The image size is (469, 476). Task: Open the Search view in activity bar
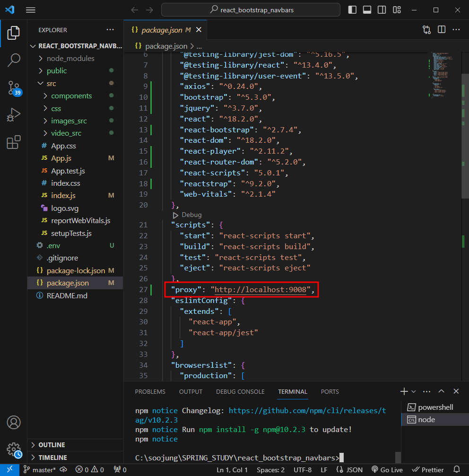pyautogui.click(x=13, y=61)
